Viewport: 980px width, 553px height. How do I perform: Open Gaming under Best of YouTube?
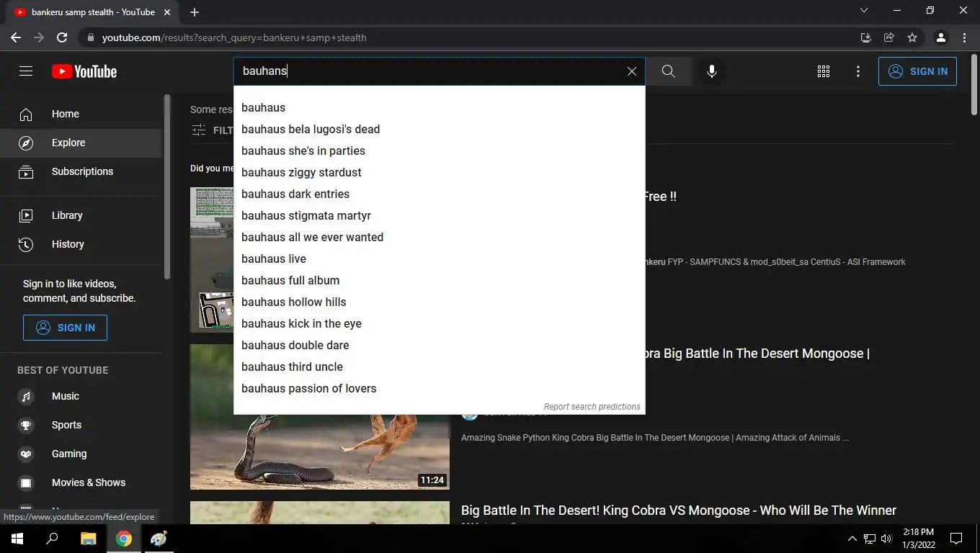81,454
